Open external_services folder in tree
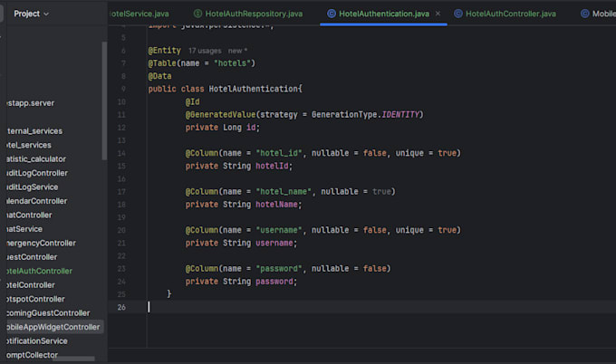Image resolution: width=616 pixels, height=364 pixels. (x=34, y=130)
